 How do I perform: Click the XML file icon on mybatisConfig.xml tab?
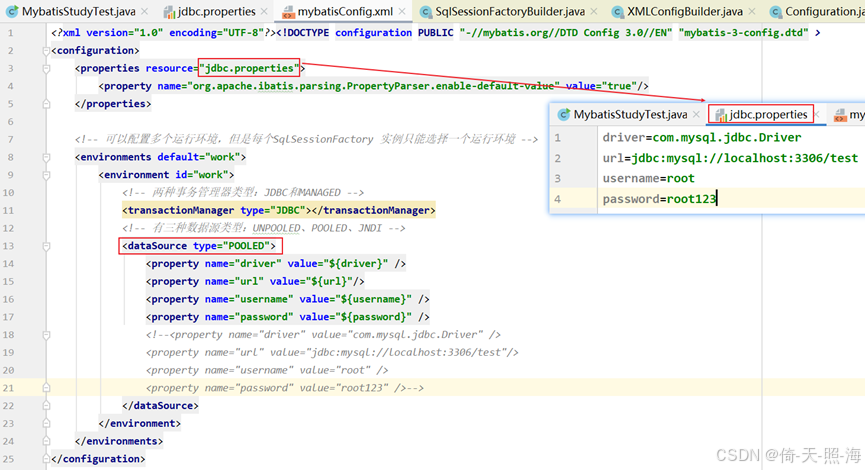click(x=288, y=12)
